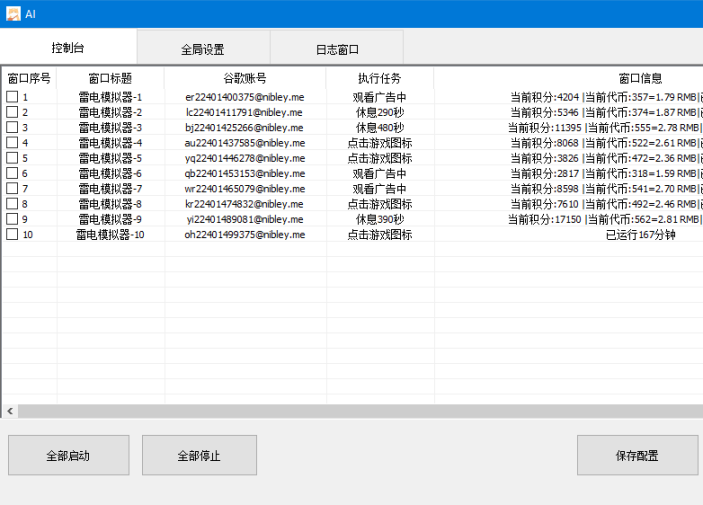Viewport: 703px width, 505px height.
Task: Click the 全部停止 button
Action: point(199,455)
